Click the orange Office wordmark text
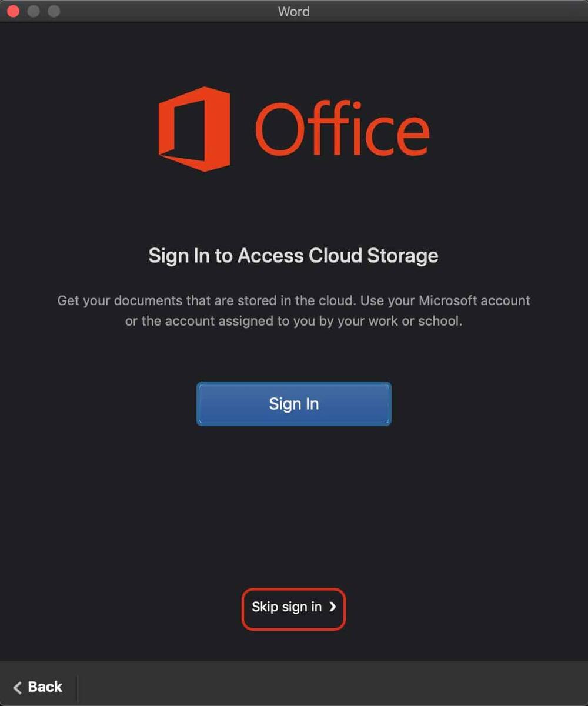 point(342,129)
